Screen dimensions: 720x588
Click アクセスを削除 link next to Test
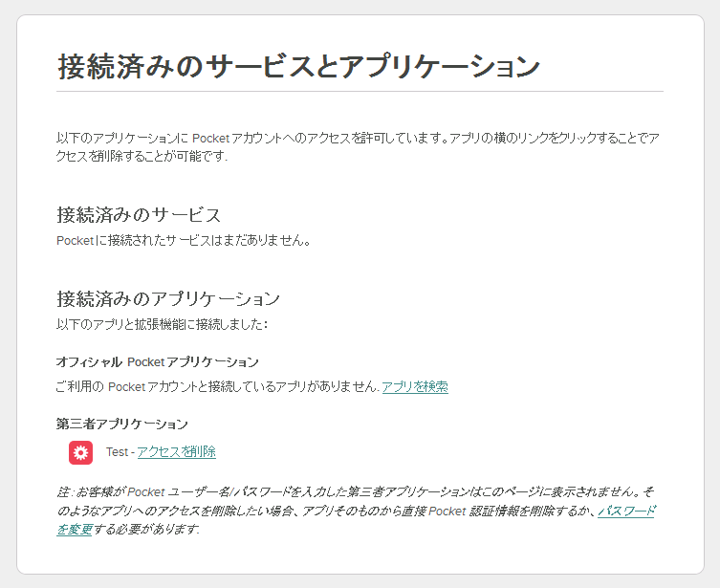tap(176, 451)
